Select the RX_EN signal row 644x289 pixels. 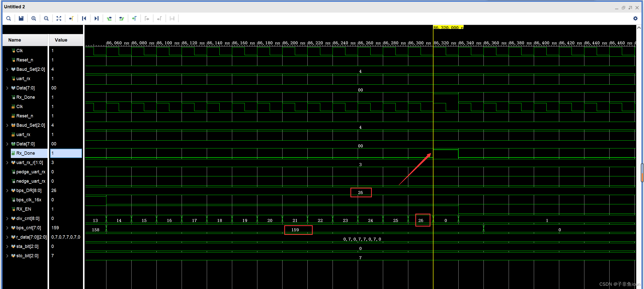24,209
